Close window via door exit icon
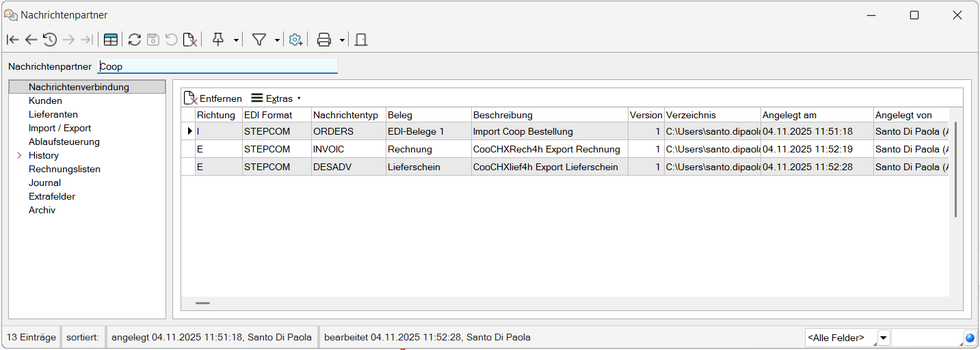 [361, 40]
